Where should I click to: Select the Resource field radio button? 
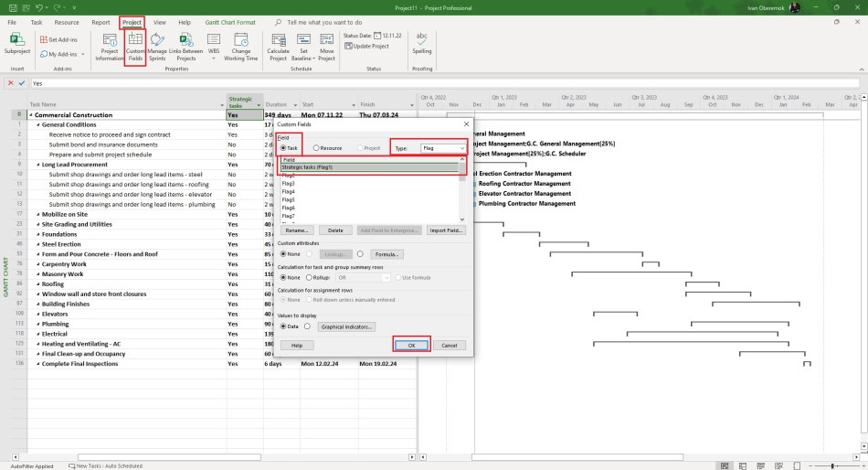coord(316,148)
